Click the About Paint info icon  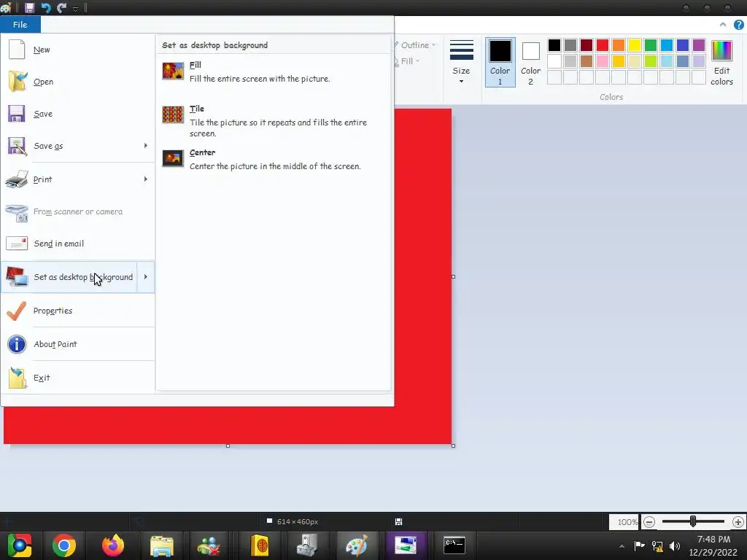(x=17, y=344)
